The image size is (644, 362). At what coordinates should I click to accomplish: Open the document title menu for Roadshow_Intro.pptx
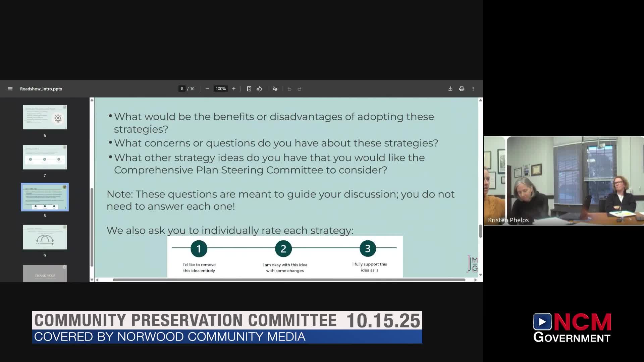click(x=41, y=88)
